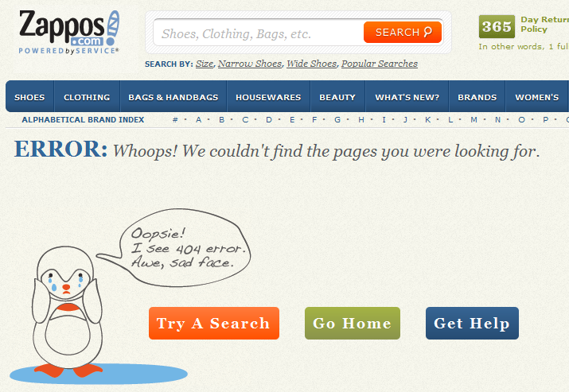
Task: Click the green Go Home button
Action: pos(353,323)
